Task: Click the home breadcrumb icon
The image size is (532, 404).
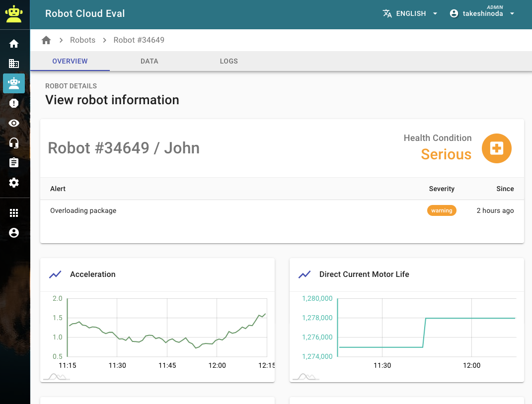Action: click(x=46, y=40)
